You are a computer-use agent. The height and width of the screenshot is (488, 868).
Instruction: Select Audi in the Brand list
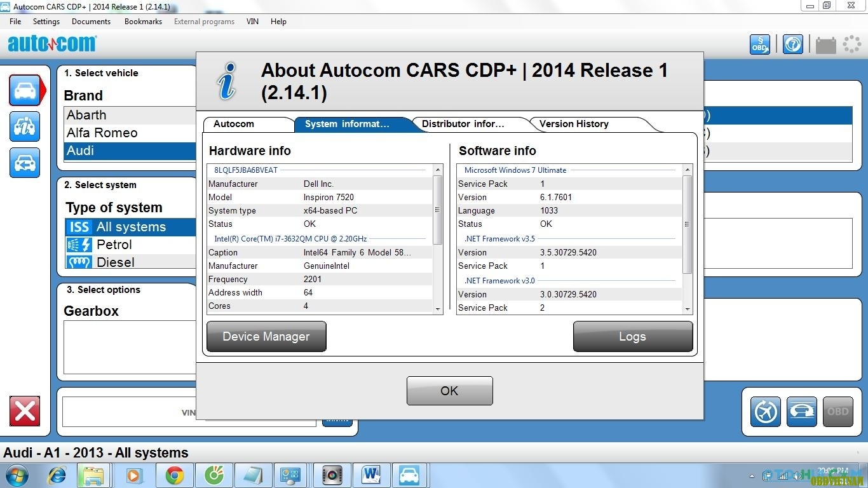pos(130,151)
